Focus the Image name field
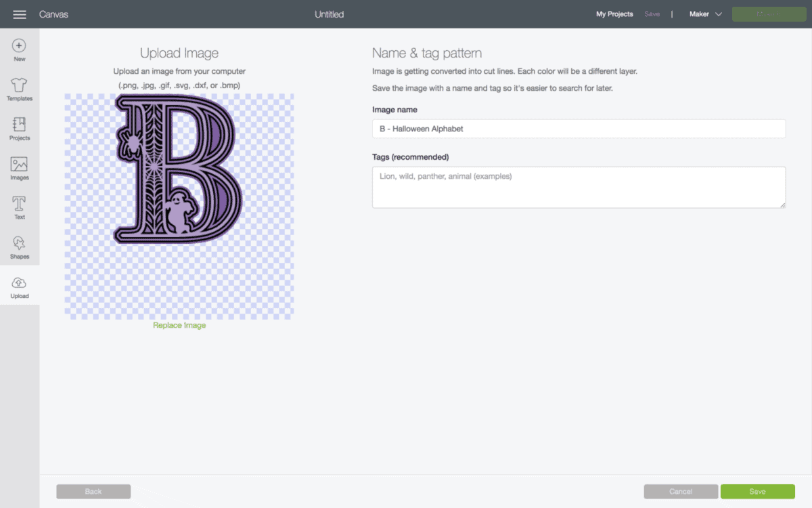812x508 pixels. 579,129
